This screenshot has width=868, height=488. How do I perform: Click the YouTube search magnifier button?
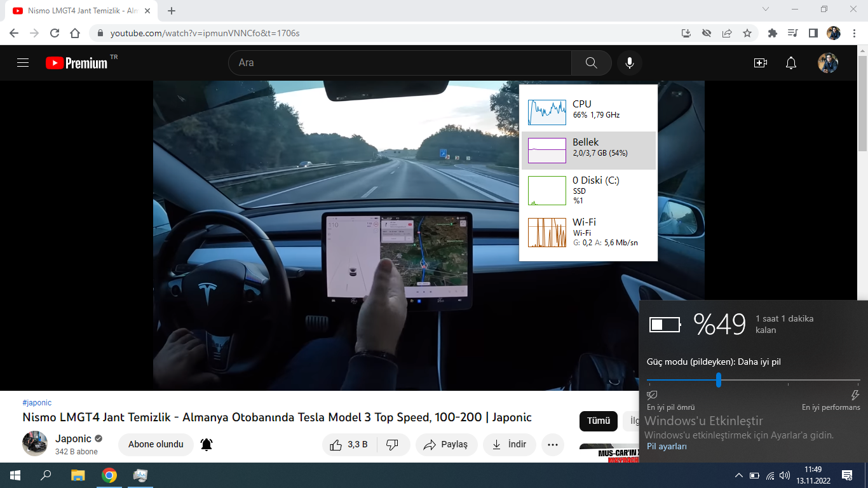[x=591, y=63]
